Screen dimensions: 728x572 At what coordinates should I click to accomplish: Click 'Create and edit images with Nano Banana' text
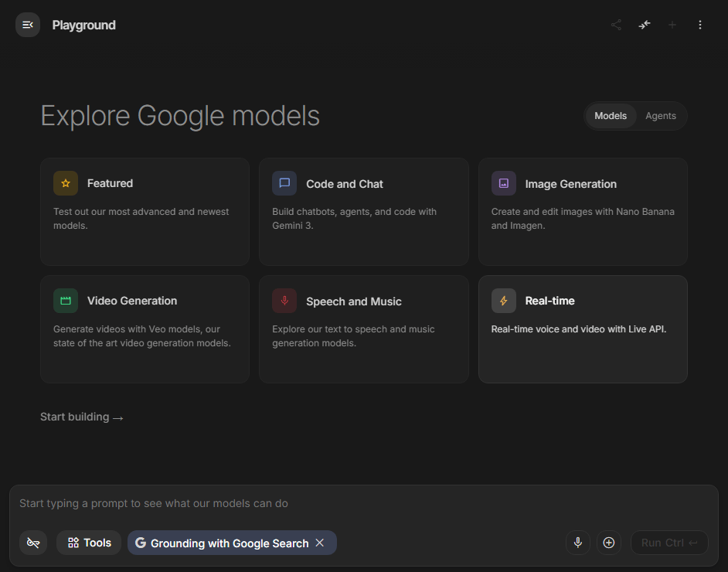click(x=583, y=219)
